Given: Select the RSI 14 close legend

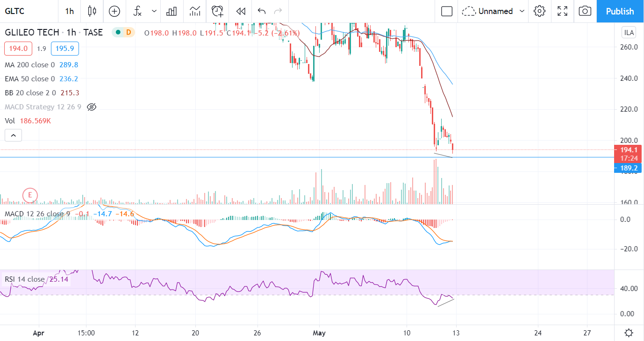Looking at the screenshot, I should (x=25, y=279).
